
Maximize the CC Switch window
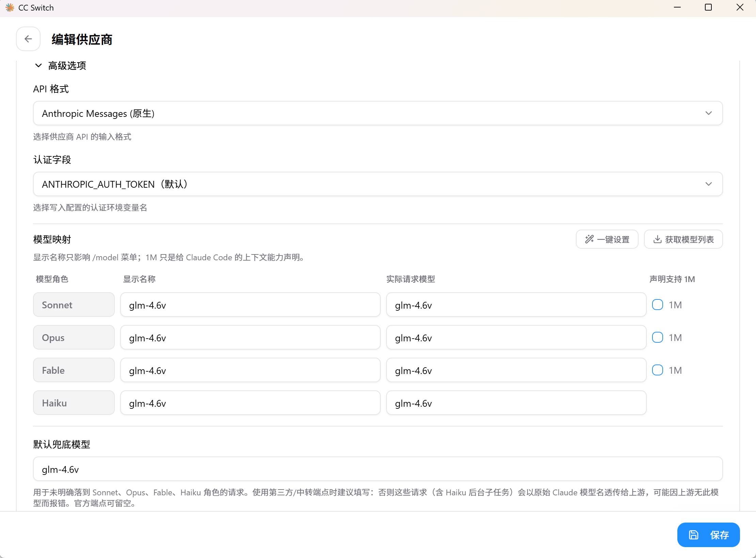pos(708,7)
